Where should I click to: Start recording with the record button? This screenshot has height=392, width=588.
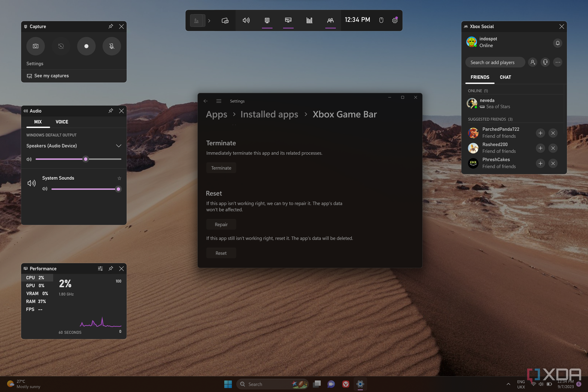click(86, 46)
